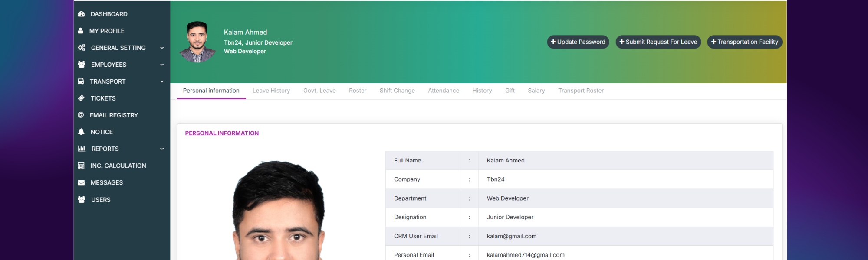The width and height of the screenshot is (868, 260).
Task: Click the Tickets tag icon
Action: pos(81,98)
